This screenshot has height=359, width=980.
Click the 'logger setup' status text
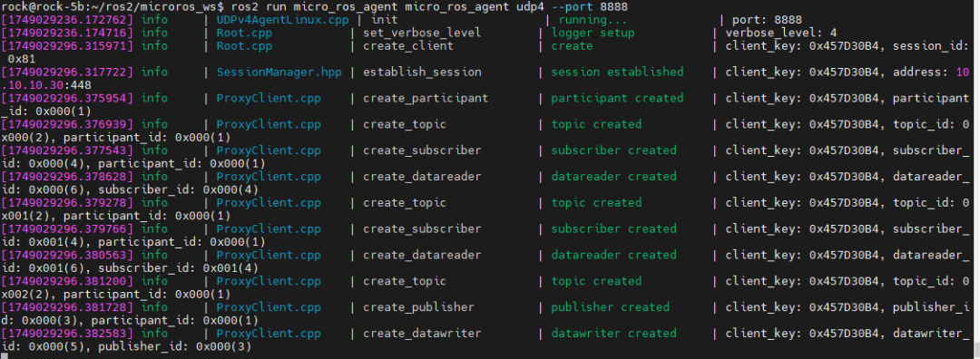[x=593, y=33]
